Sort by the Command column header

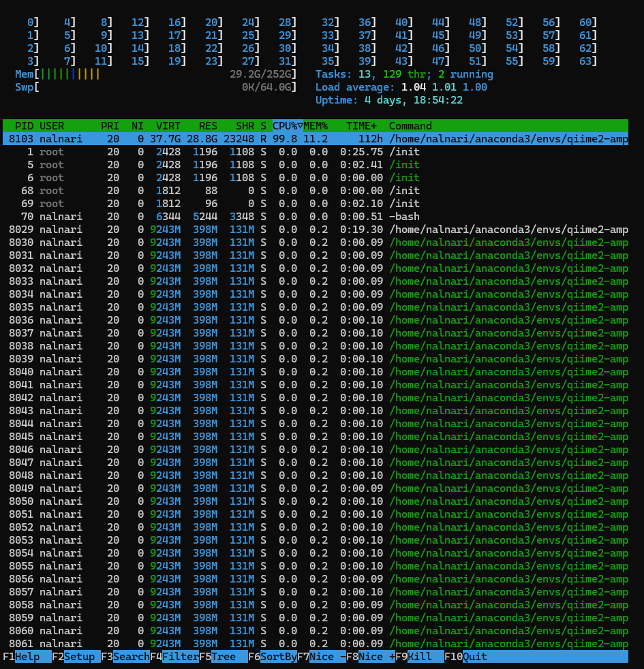[x=410, y=126]
